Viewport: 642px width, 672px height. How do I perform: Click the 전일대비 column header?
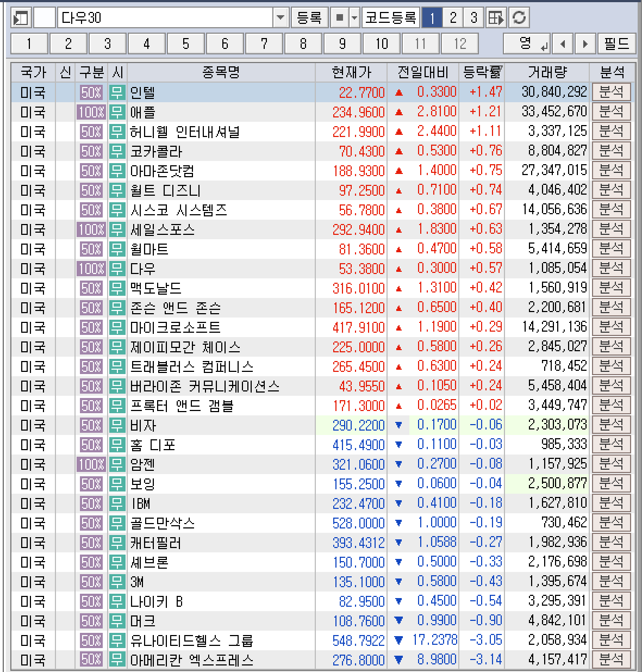pyautogui.click(x=423, y=72)
